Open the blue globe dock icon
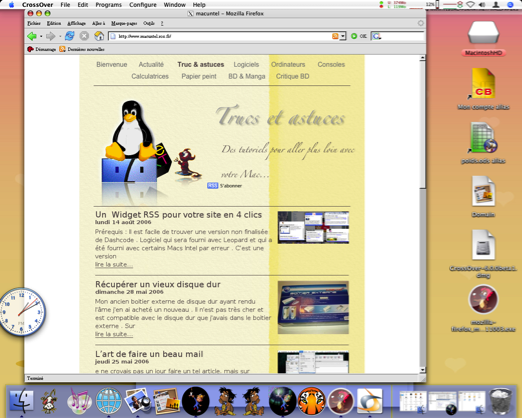Image resolution: width=522 pixels, height=418 pixels. pos(109,401)
